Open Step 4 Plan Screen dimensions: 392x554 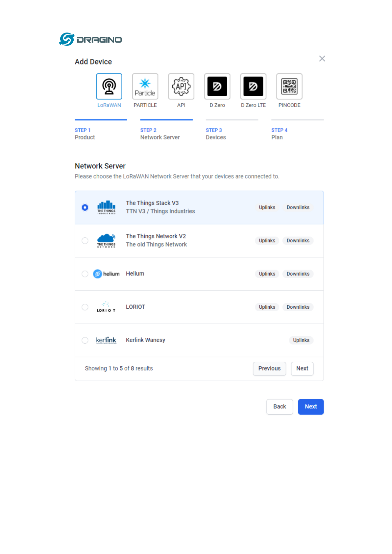[x=279, y=134]
